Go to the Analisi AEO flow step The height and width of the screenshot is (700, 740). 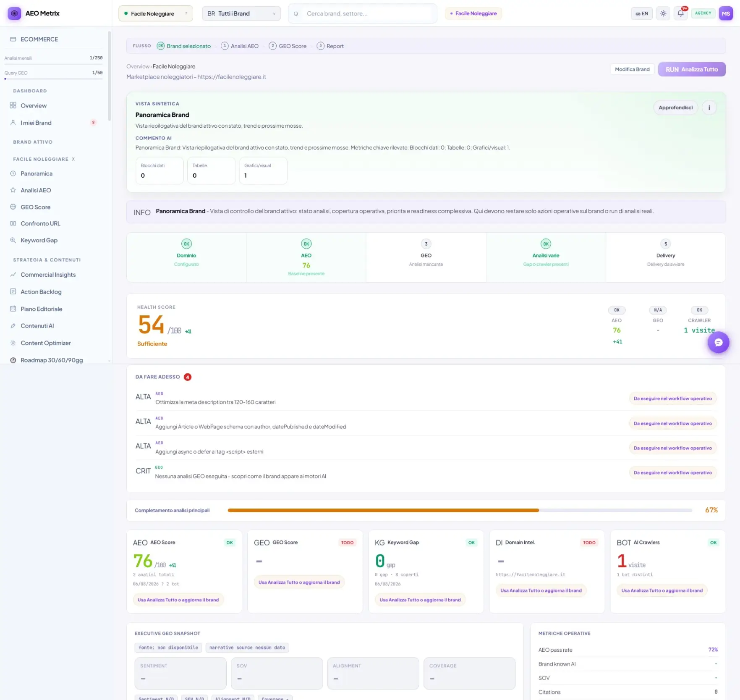pyautogui.click(x=240, y=46)
